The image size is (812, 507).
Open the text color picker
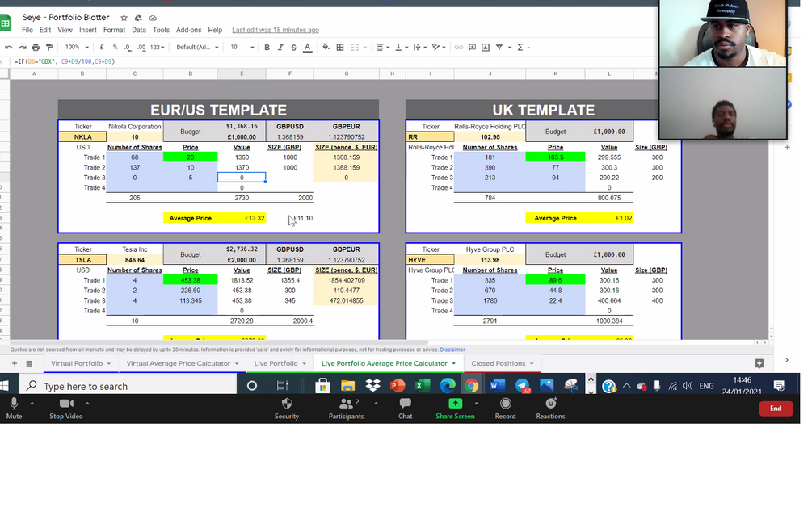[308, 47]
